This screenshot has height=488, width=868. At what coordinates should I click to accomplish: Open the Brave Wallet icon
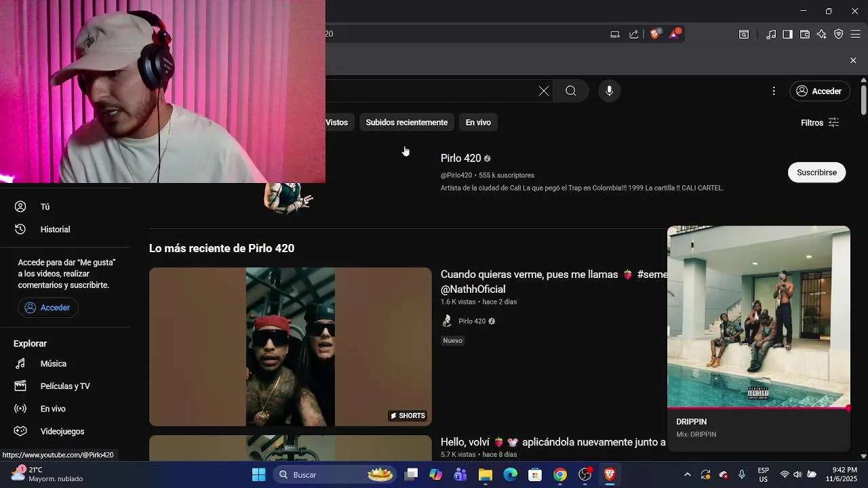[805, 34]
